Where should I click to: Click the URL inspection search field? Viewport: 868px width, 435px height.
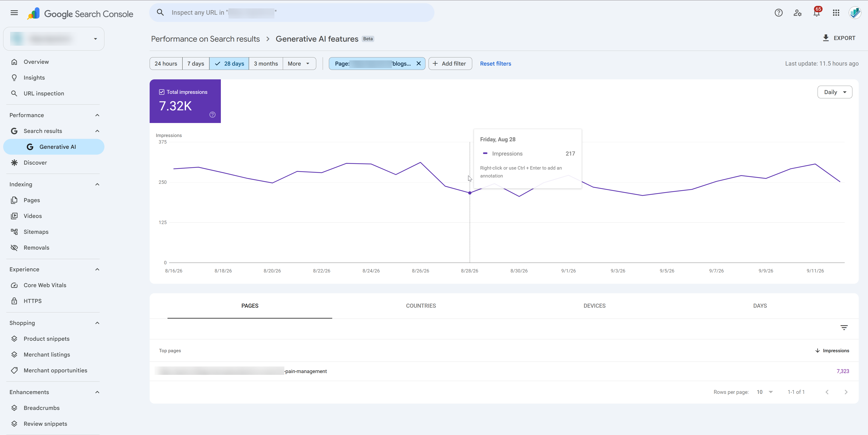click(292, 13)
